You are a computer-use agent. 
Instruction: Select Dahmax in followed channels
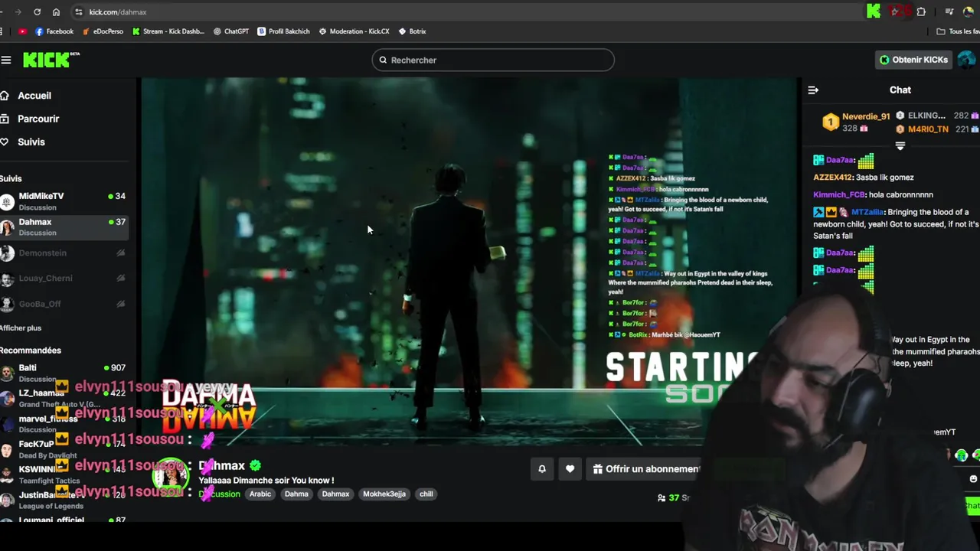click(x=64, y=227)
